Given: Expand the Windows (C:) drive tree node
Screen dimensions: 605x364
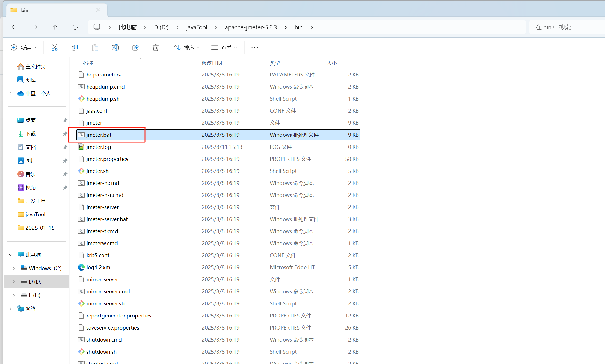Looking at the screenshot, I should 14,268.
